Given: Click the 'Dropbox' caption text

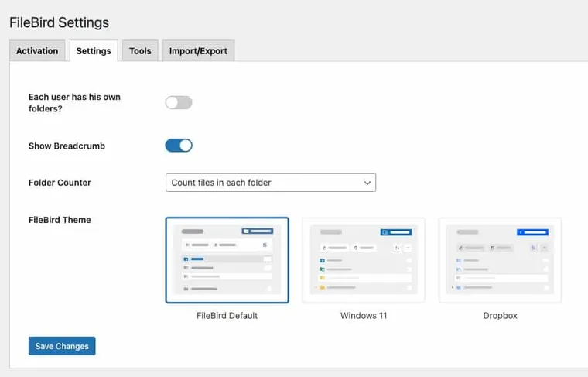Looking at the screenshot, I should (x=501, y=316).
